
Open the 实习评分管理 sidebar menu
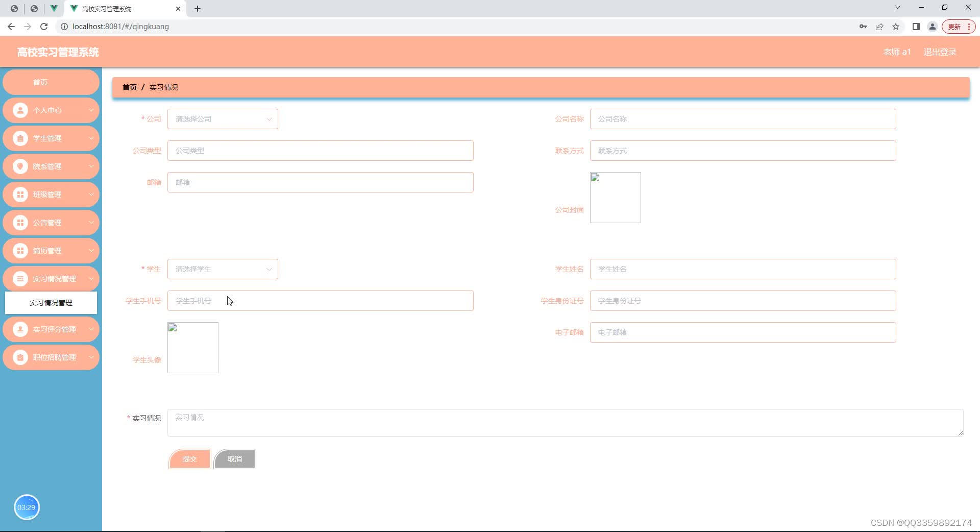click(x=51, y=329)
